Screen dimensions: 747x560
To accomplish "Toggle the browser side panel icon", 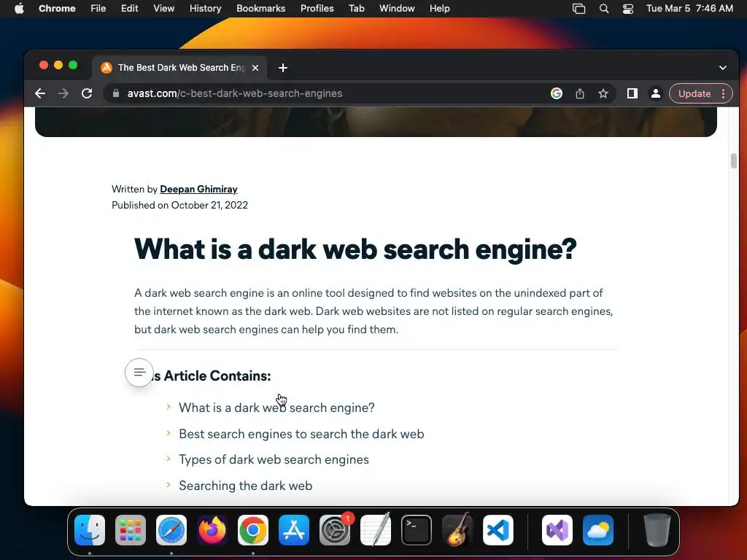I will pos(632,93).
